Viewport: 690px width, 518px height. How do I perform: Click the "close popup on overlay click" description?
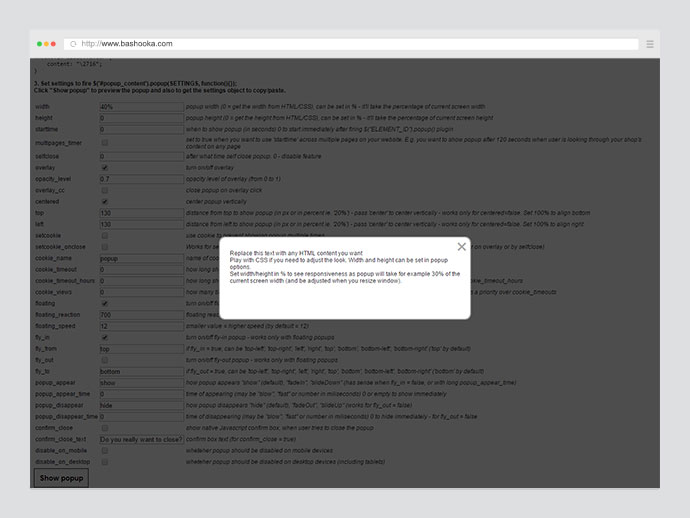(224, 191)
